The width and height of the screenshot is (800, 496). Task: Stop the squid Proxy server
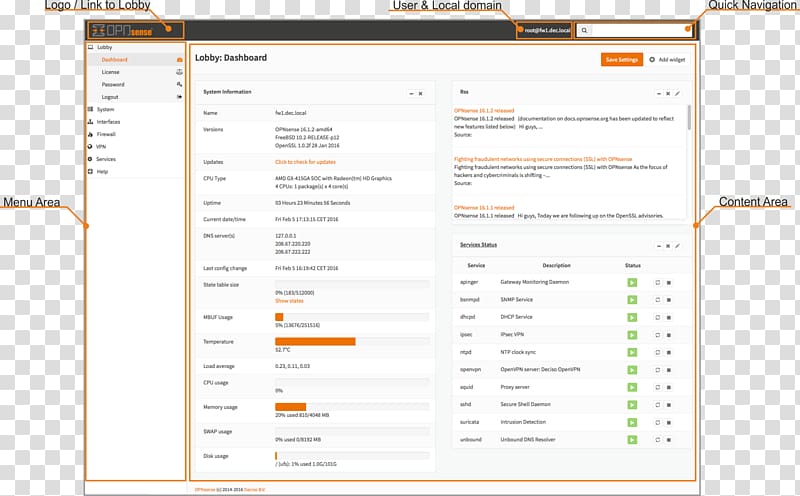(669, 387)
